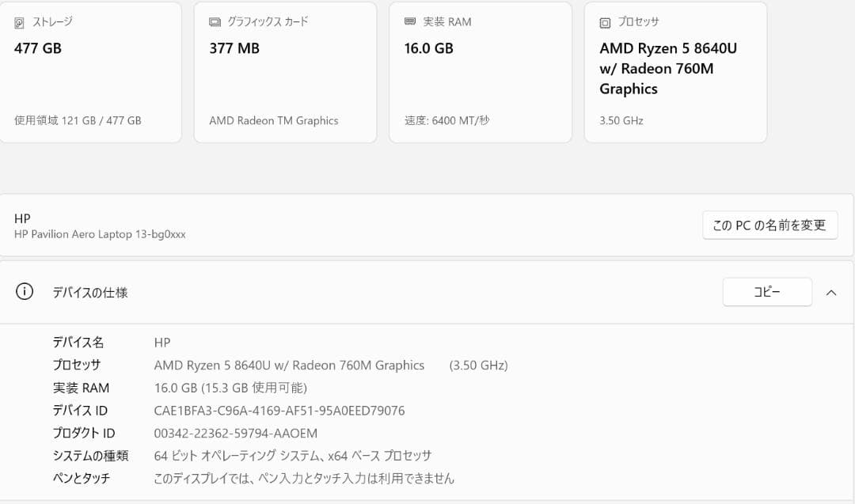Click the 使用領域 121 GB / 477 GB text
This screenshot has height=504, width=855.
click(x=78, y=120)
